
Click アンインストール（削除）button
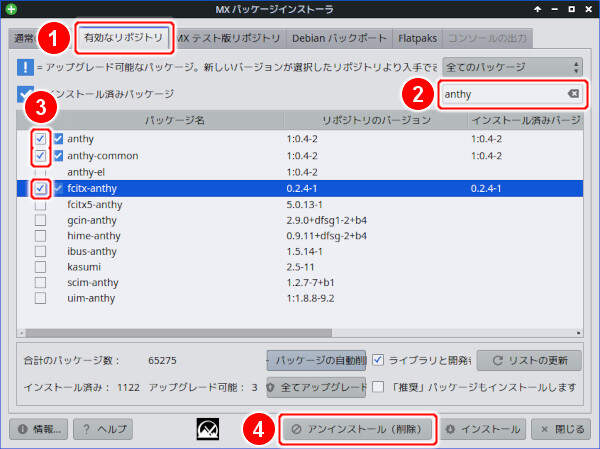[357, 429]
